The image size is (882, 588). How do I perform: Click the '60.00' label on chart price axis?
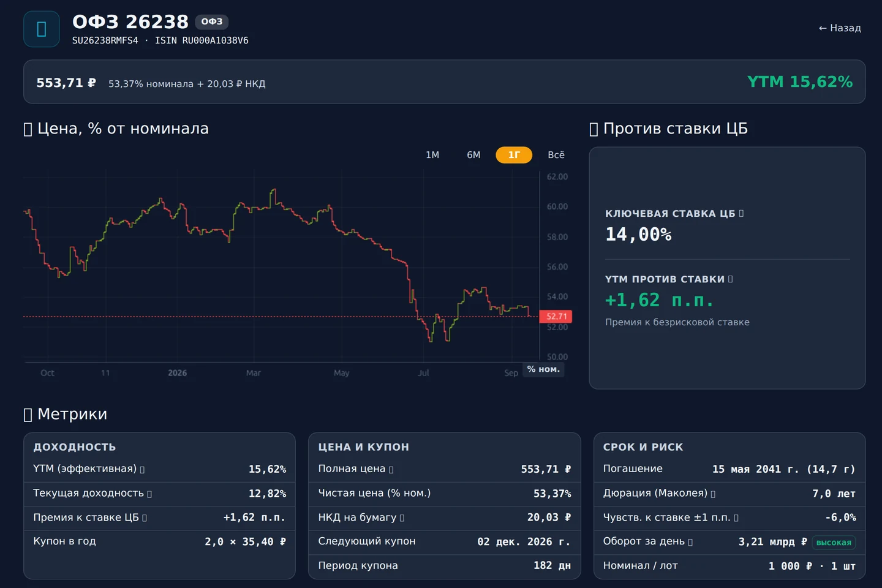(x=557, y=207)
